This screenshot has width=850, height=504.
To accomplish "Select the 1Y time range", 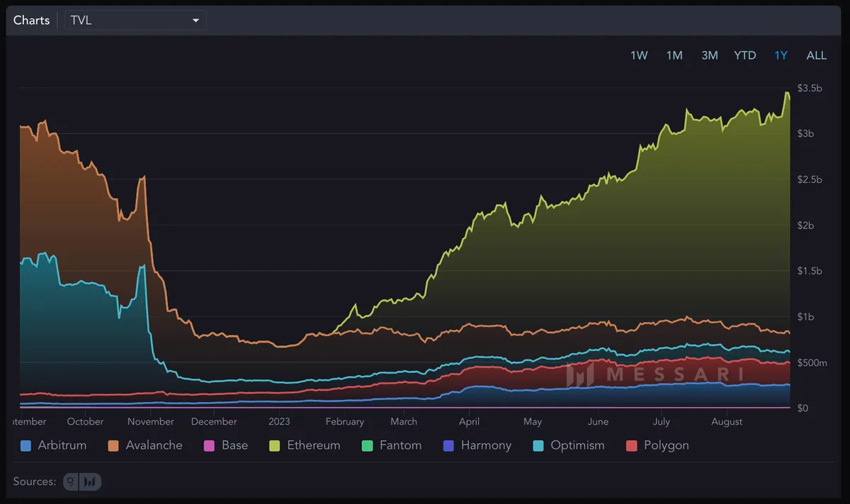I will point(781,55).
